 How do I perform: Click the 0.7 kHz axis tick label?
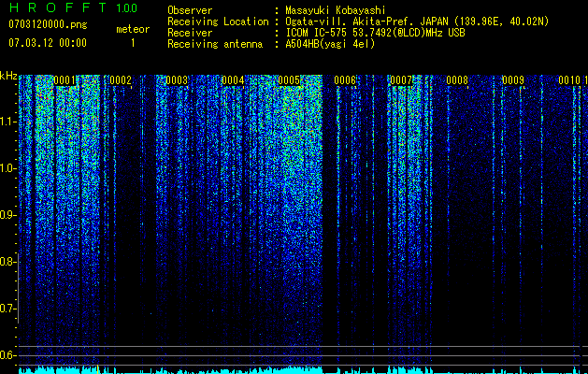tap(7, 309)
